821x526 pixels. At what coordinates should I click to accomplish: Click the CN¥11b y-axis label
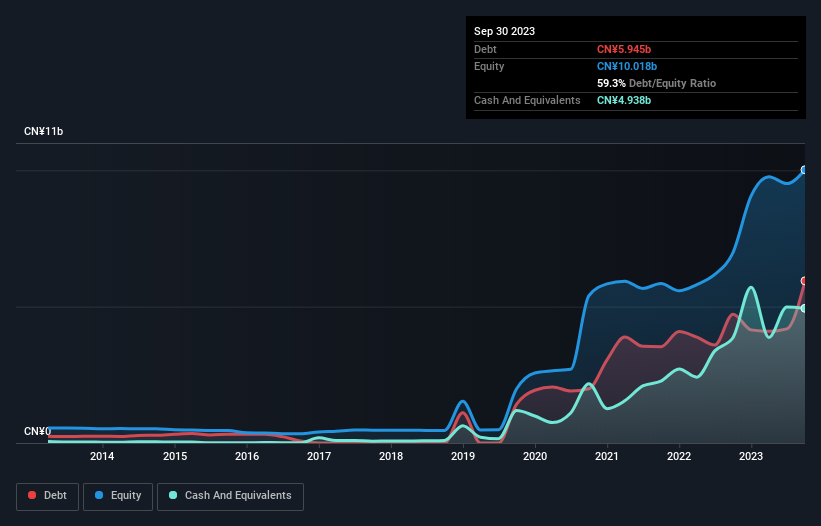pyautogui.click(x=43, y=131)
